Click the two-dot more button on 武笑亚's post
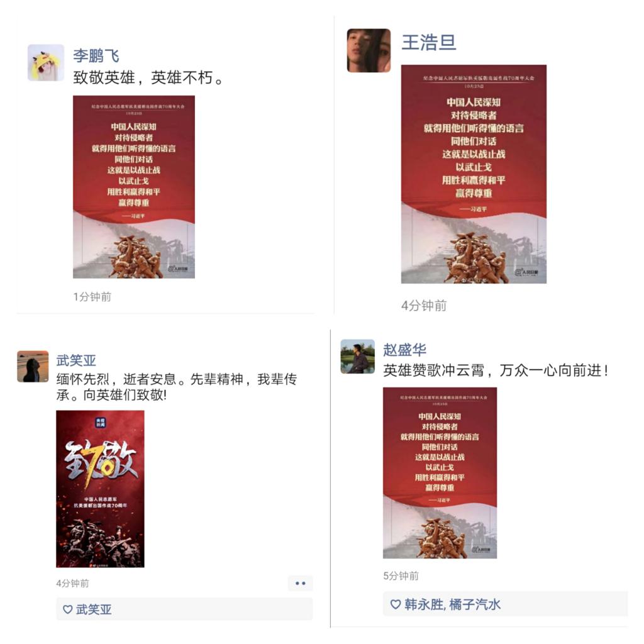 (300, 583)
